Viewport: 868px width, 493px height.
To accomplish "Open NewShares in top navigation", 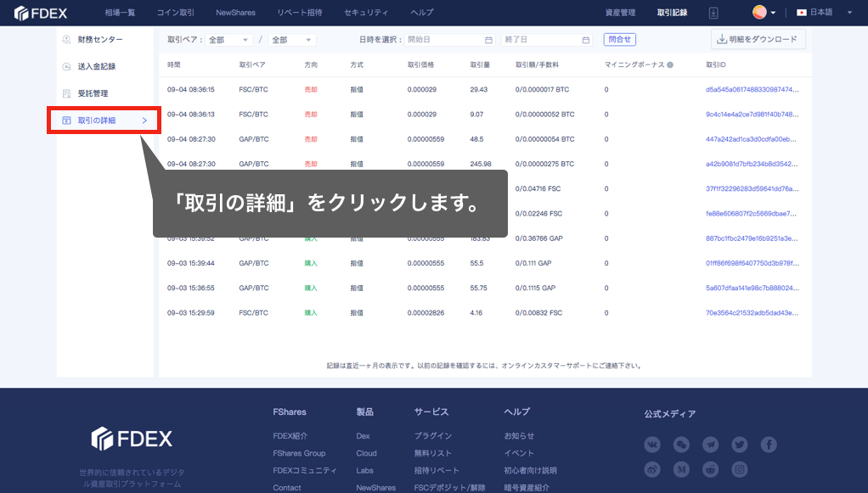I will point(236,12).
